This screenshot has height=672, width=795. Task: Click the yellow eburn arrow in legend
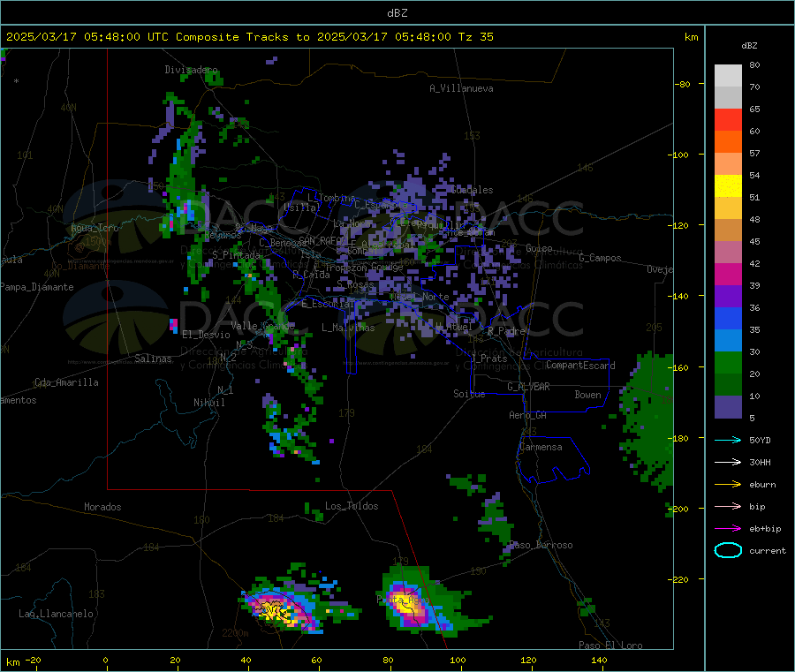coord(728,484)
